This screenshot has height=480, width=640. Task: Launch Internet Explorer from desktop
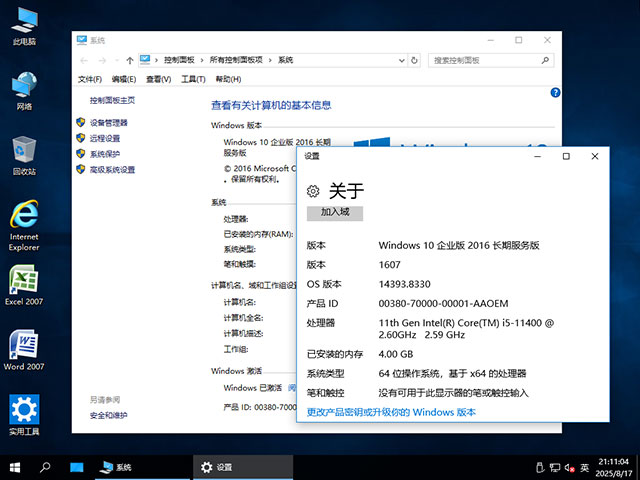point(24,224)
